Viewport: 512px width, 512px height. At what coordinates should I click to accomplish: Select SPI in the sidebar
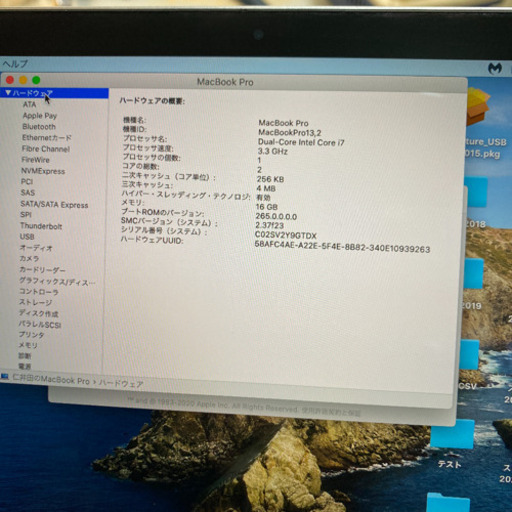(26, 215)
